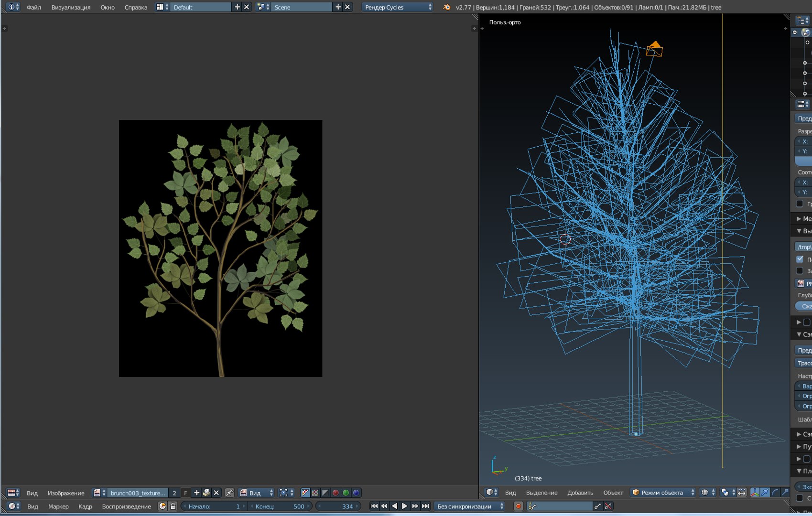Image resolution: width=812 pixels, height=516 pixels.
Task: Unlink the brunch003_texture image
Action: [216, 493]
